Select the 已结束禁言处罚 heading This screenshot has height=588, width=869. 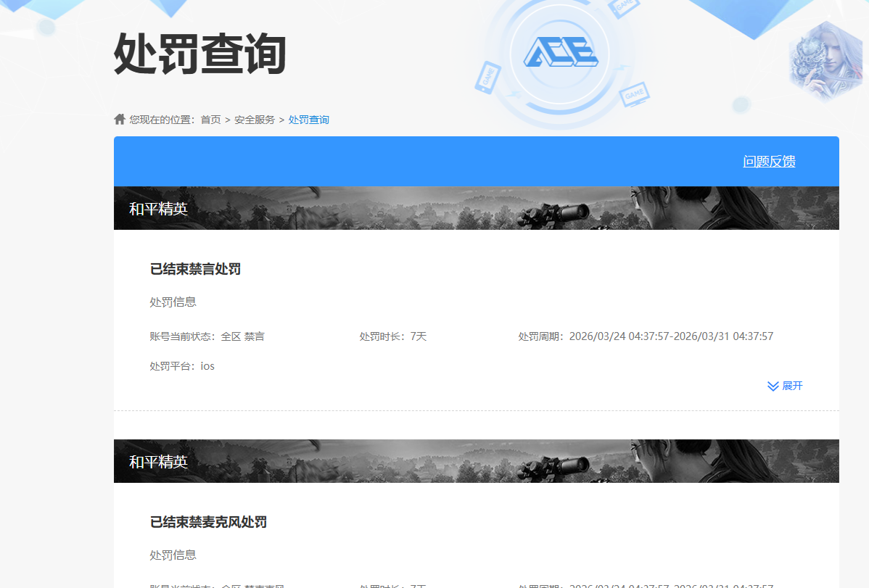coord(195,269)
